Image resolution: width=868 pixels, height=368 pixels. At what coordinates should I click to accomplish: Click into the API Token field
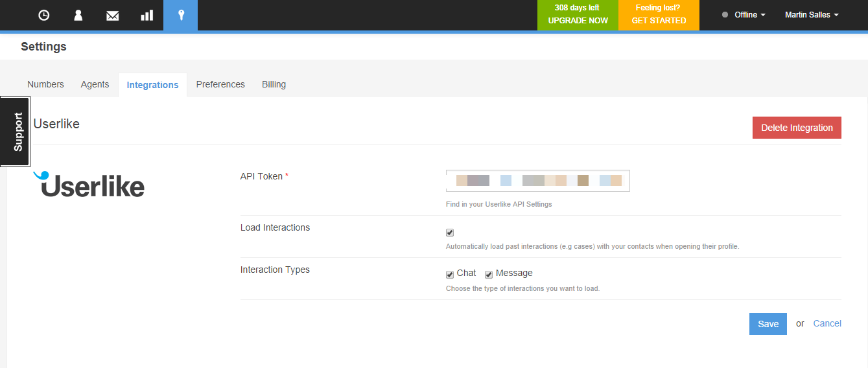pos(538,181)
